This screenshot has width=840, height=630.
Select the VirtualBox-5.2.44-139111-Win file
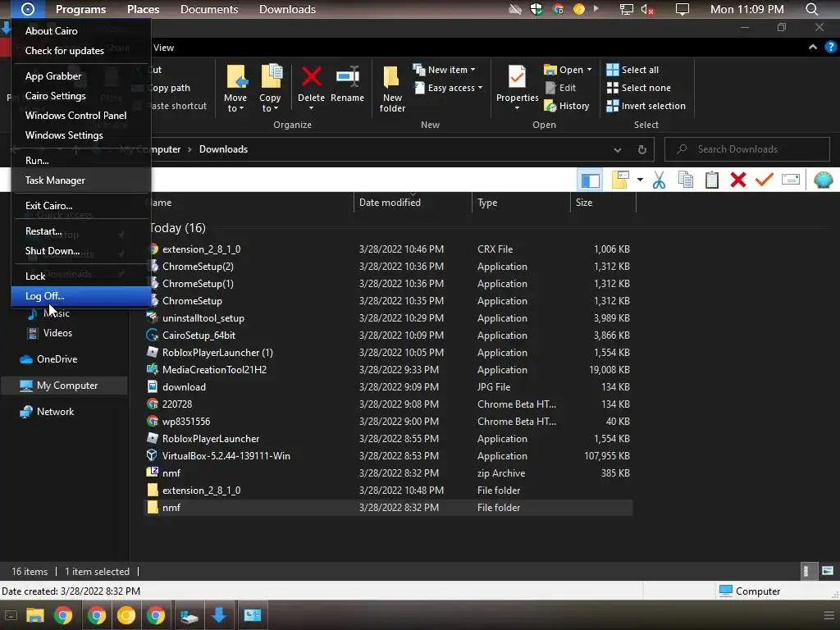388,456
